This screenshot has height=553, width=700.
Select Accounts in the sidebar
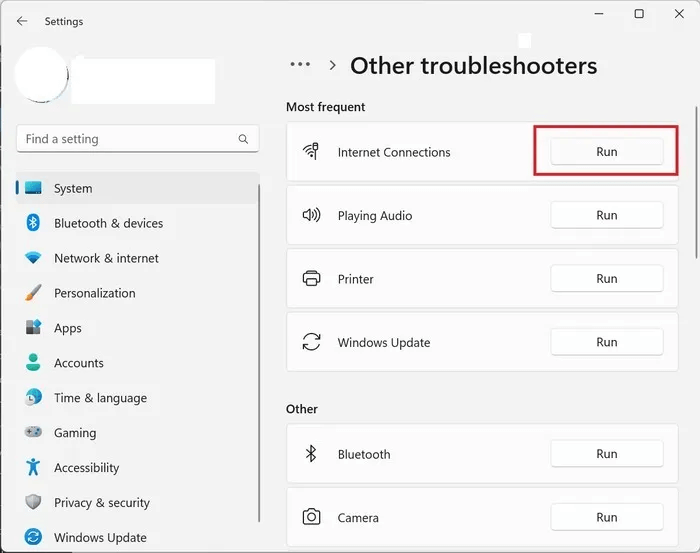coord(138,362)
